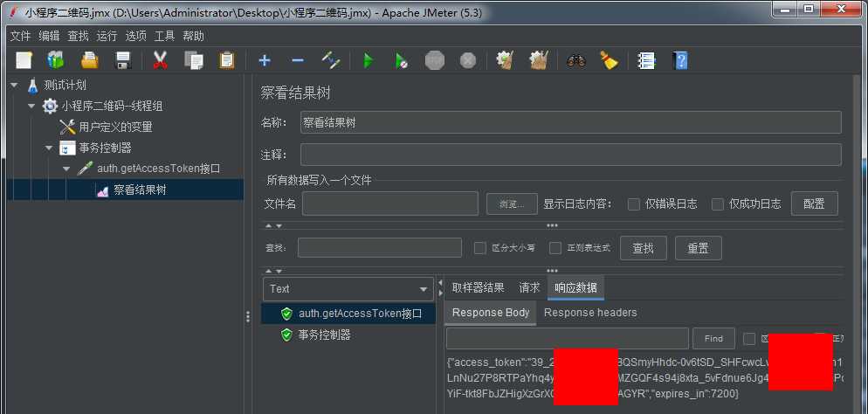Switch to the 响应数据 tab

[x=575, y=287]
